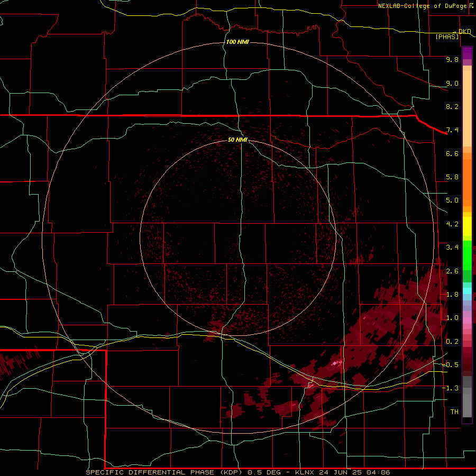
Task: Click the -0.5 color scale value
Action: 451,365
